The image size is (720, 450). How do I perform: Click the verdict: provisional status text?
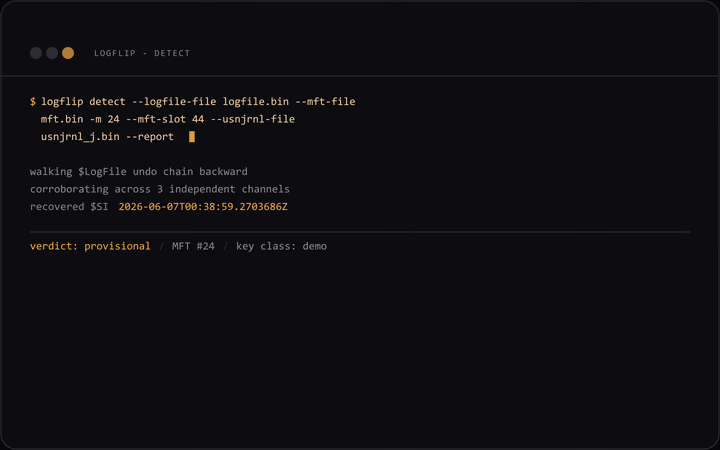[90, 246]
